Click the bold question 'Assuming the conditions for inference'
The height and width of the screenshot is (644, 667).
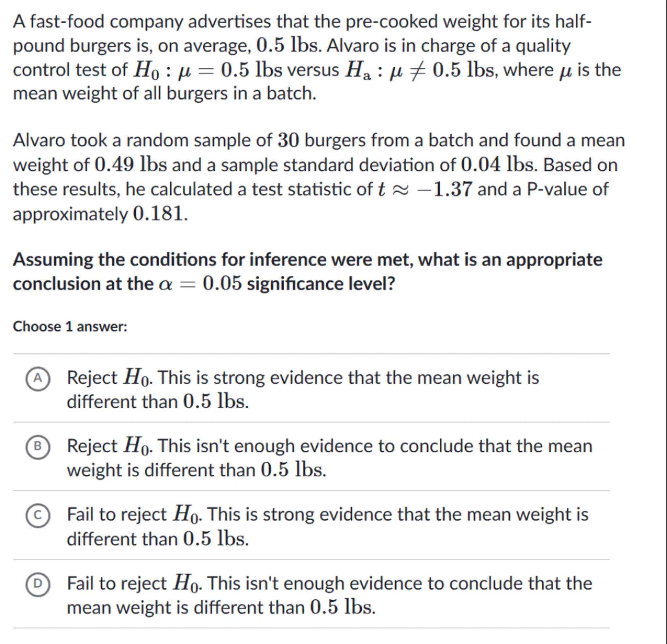[x=307, y=260]
